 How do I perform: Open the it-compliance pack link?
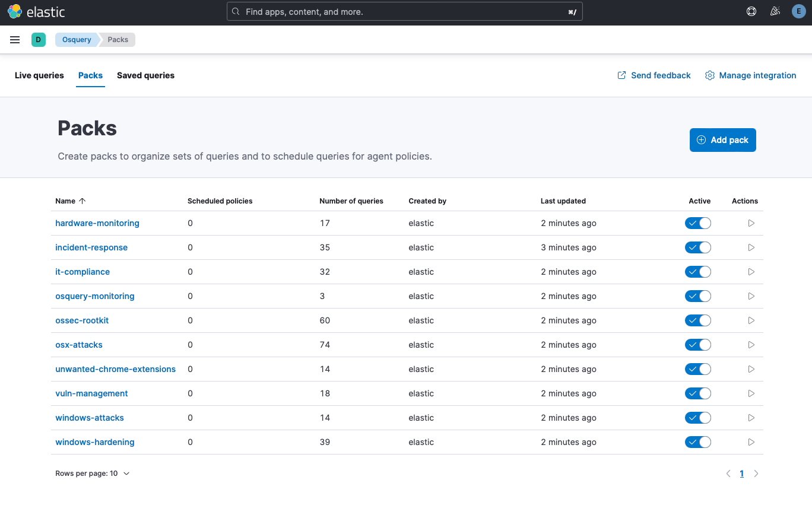(83, 272)
